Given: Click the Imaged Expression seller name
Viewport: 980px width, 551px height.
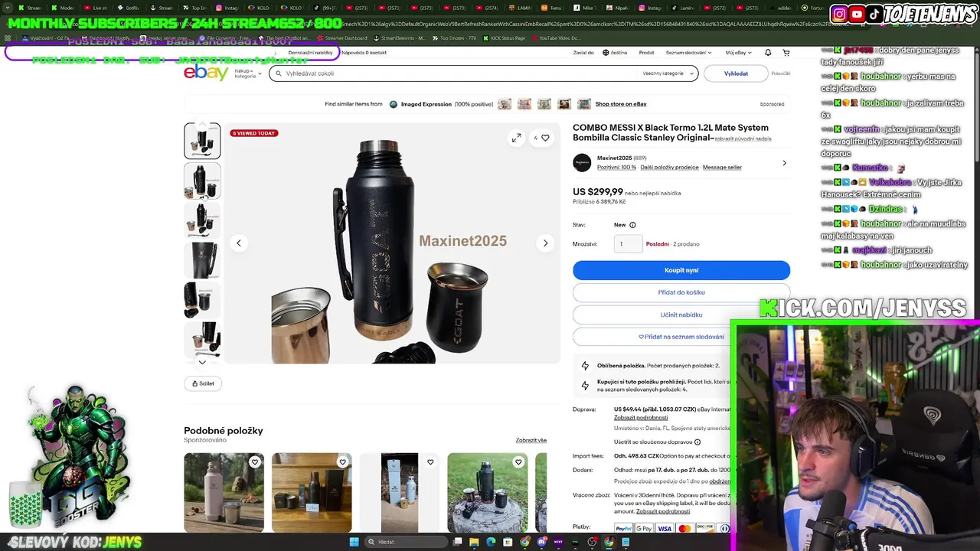Looking at the screenshot, I should pos(426,104).
